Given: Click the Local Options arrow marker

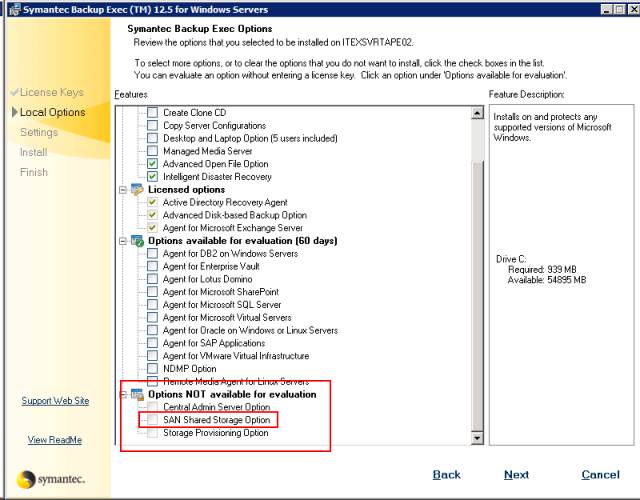Looking at the screenshot, I should pyautogui.click(x=15, y=112).
